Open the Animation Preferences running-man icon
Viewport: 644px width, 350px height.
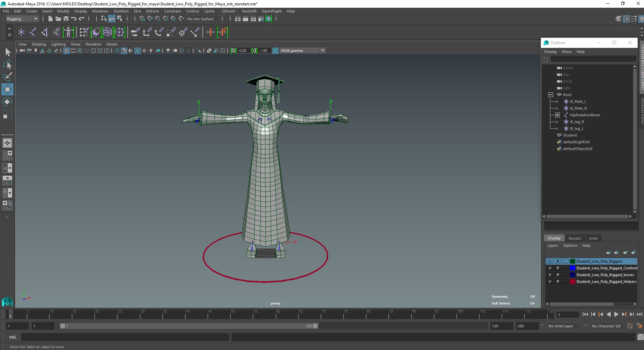click(x=639, y=326)
